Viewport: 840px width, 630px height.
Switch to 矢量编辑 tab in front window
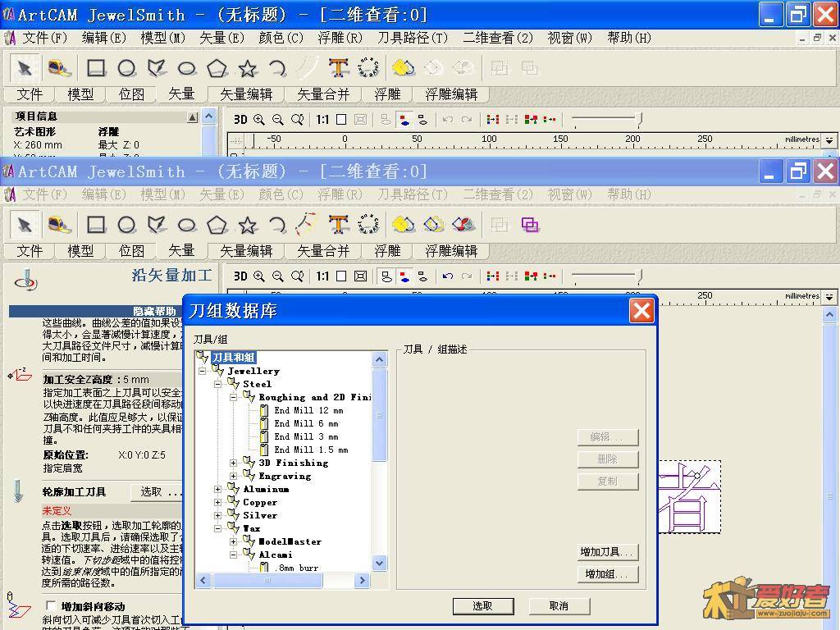click(x=246, y=251)
